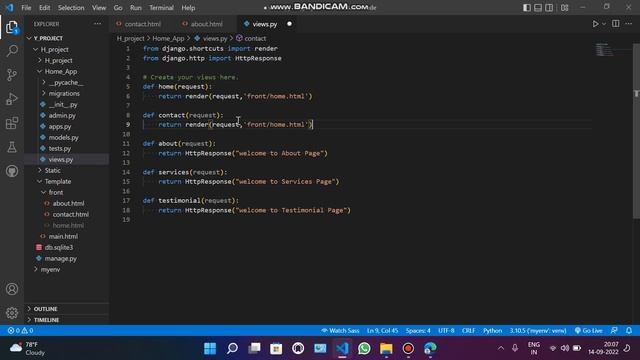Open the Terminal menu

pyautogui.click(x=161, y=8)
